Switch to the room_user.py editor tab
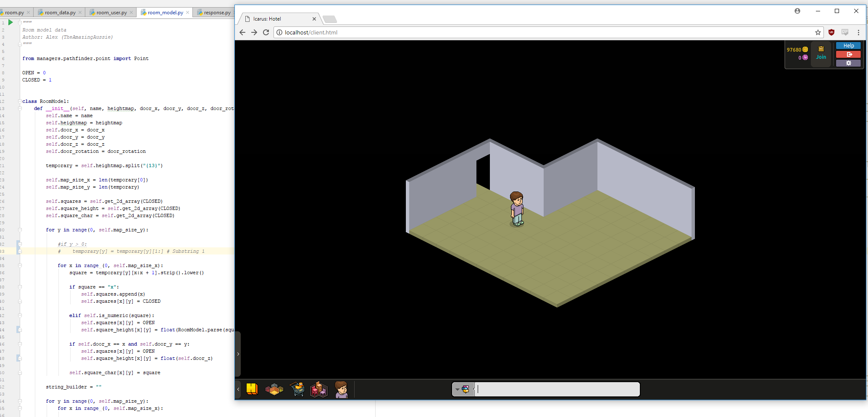 111,13
